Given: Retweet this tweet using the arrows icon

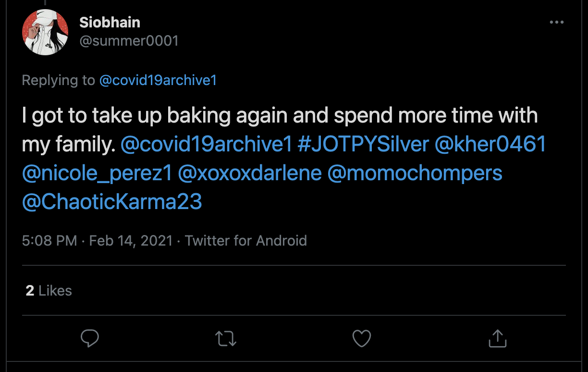Looking at the screenshot, I should pyautogui.click(x=226, y=338).
